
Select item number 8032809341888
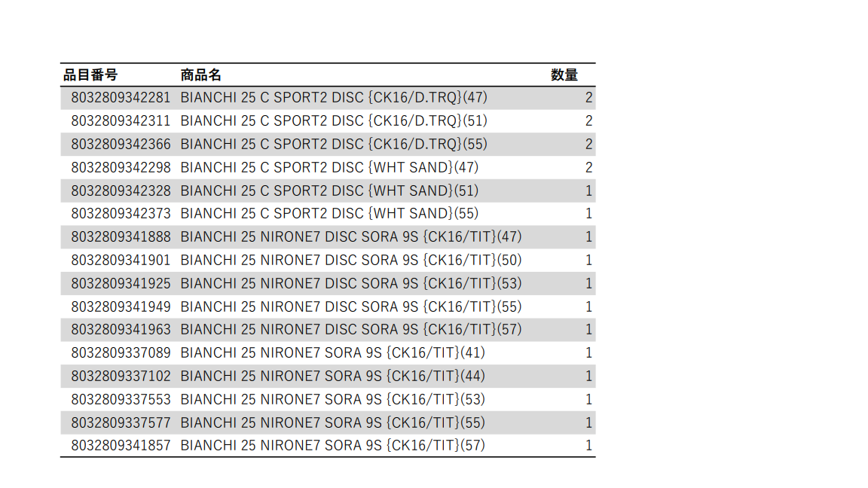pos(121,237)
